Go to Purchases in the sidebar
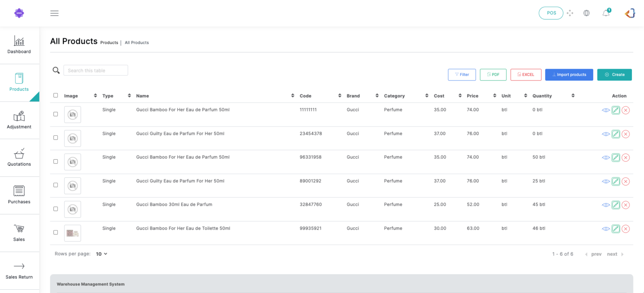Screen dimensions: 644x293 pyautogui.click(x=19, y=195)
